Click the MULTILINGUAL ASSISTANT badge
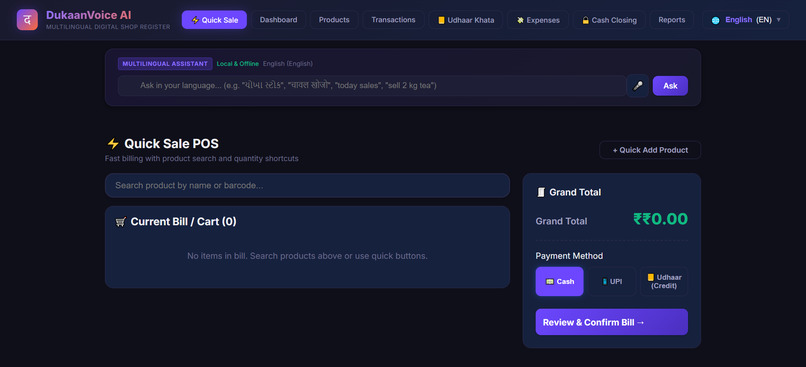This screenshot has width=806, height=367. [x=165, y=64]
